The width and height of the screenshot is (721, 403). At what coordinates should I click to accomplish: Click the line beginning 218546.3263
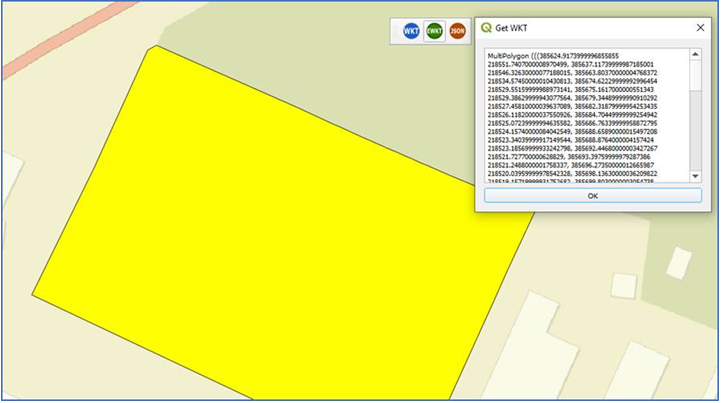pyautogui.click(x=572, y=73)
